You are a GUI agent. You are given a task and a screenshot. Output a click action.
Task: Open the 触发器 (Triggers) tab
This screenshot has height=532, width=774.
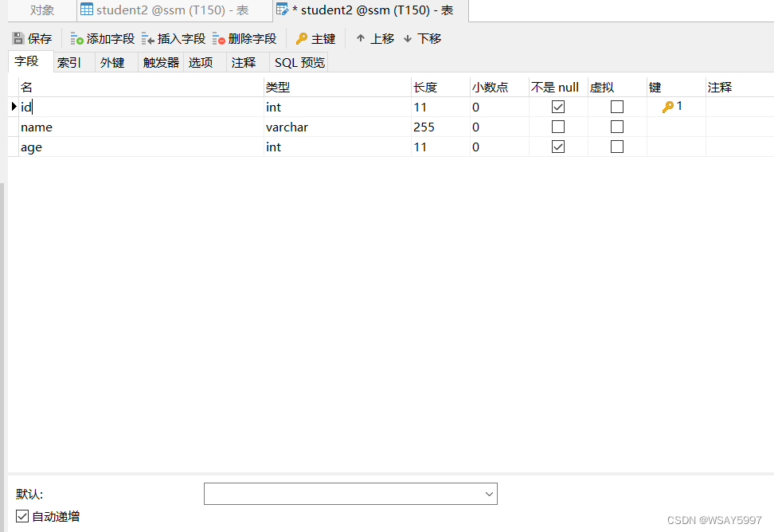tap(161, 63)
